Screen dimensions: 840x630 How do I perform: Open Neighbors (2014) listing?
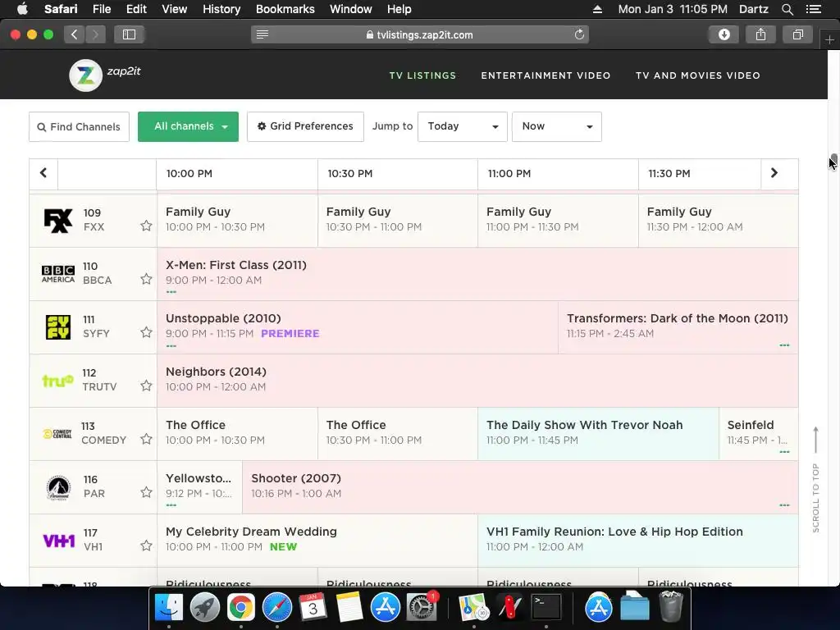coord(477,381)
